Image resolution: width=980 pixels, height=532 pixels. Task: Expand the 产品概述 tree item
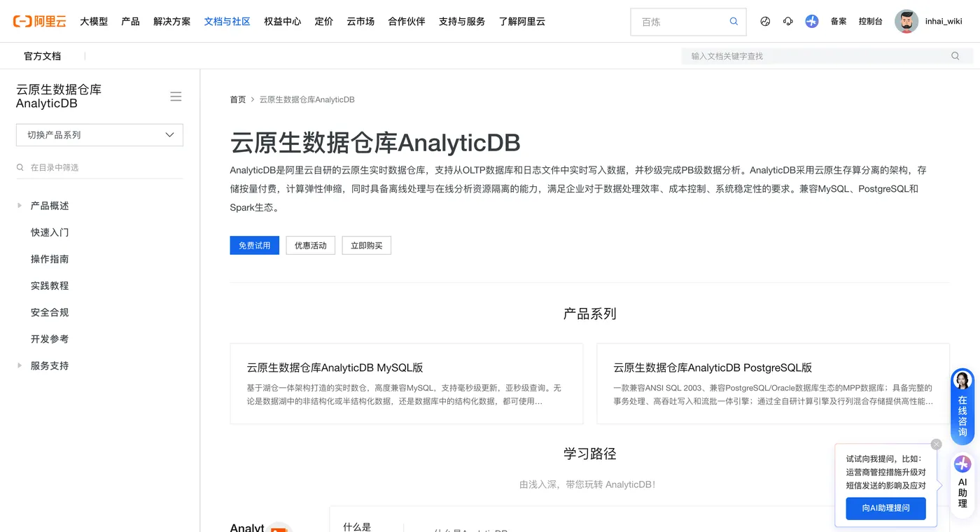pyautogui.click(x=20, y=206)
